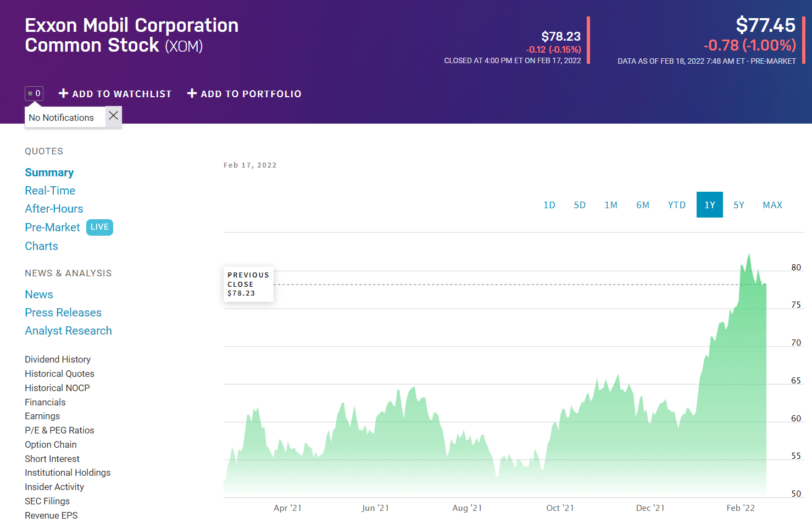Close the No Notifications popup

[x=113, y=116]
